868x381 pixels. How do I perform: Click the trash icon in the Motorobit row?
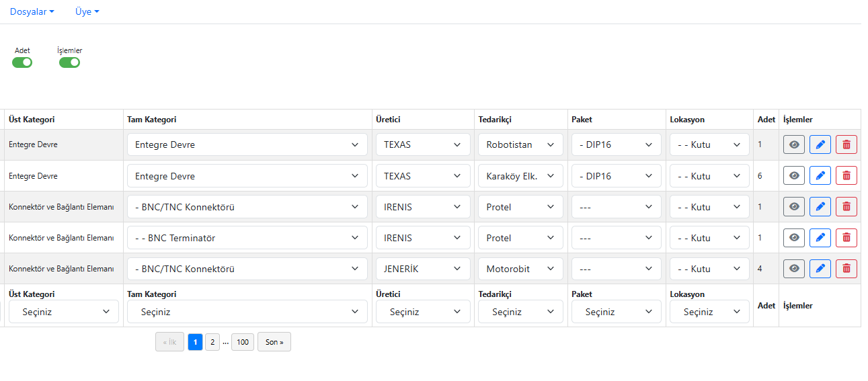(846, 268)
